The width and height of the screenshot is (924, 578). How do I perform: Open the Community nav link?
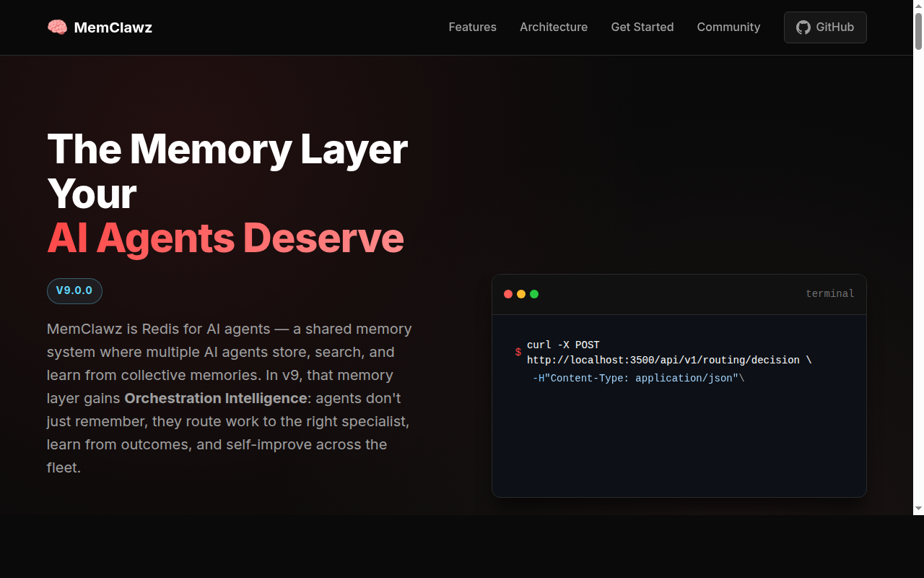(x=728, y=27)
